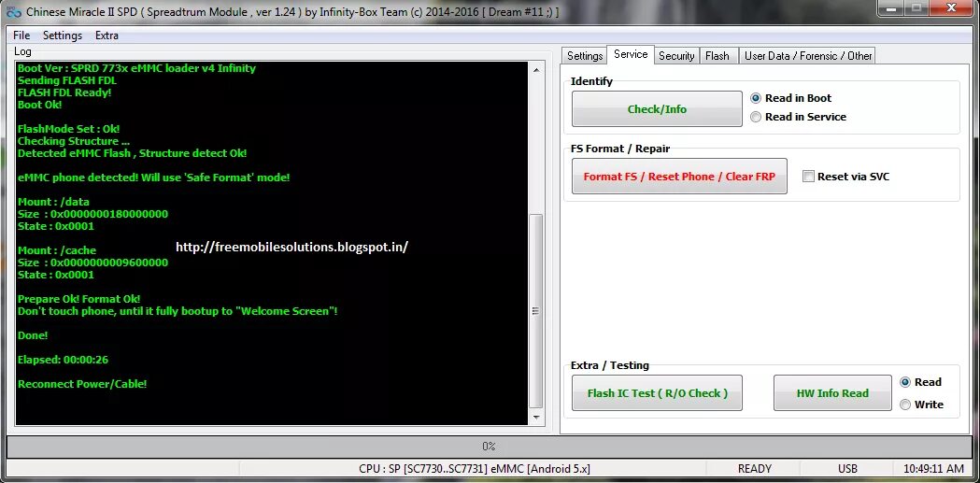Click log line 'Mount : /data'
The image size is (980, 483).
(x=54, y=202)
